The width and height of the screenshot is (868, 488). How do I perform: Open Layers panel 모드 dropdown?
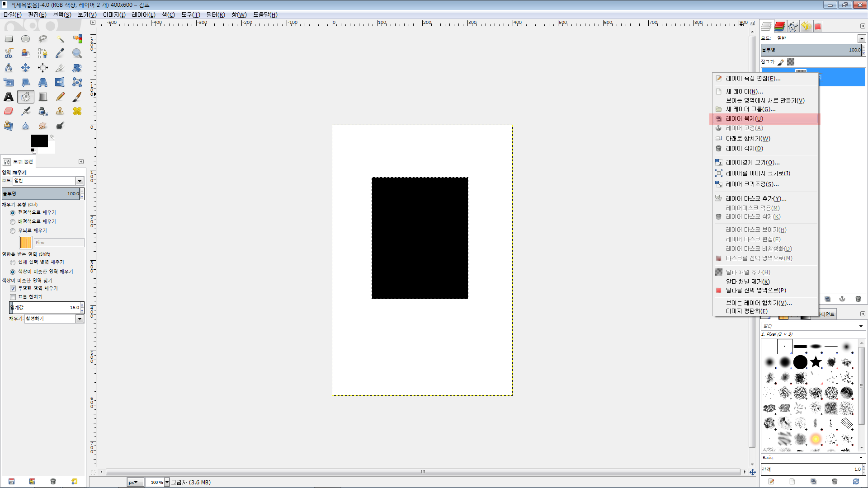(862, 38)
